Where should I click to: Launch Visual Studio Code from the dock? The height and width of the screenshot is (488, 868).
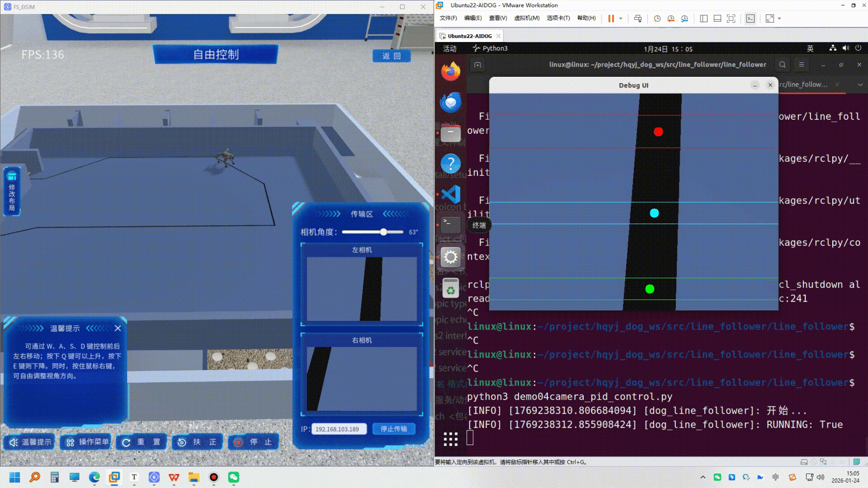[x=450, y=195]
